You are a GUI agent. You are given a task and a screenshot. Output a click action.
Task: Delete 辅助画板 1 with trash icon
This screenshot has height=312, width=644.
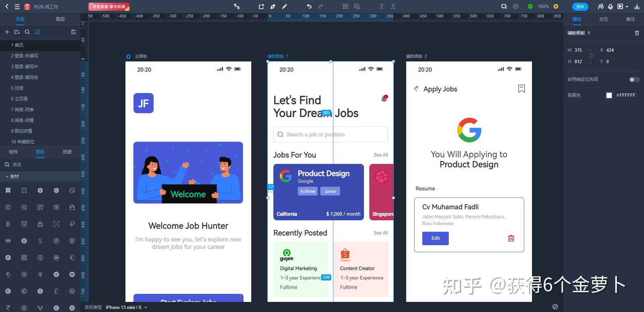coord(637,33)
